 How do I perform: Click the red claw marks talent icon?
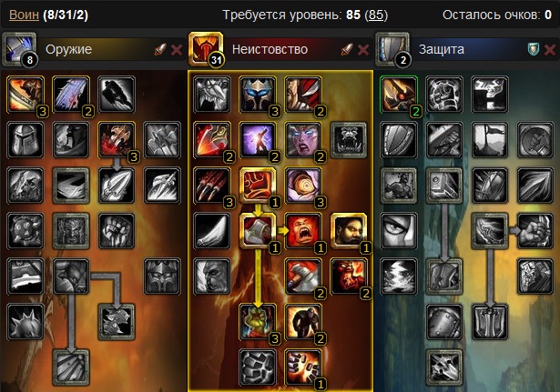click(212, 186)
